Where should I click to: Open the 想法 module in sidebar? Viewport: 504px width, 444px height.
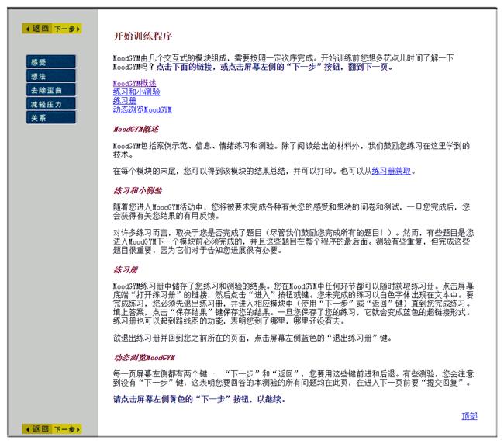tap(50, 75)
